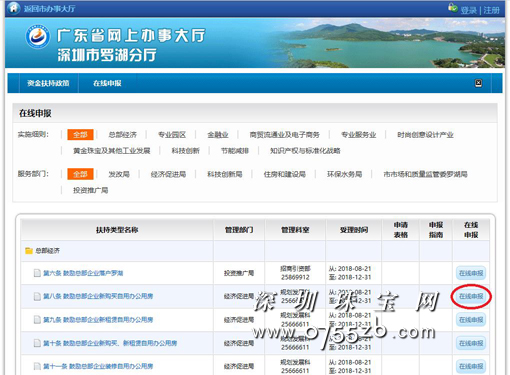Open 第十一条 鼓励总部企业装修自用办公用房 link
Screen dimensions: 510x375
[98, 366]
